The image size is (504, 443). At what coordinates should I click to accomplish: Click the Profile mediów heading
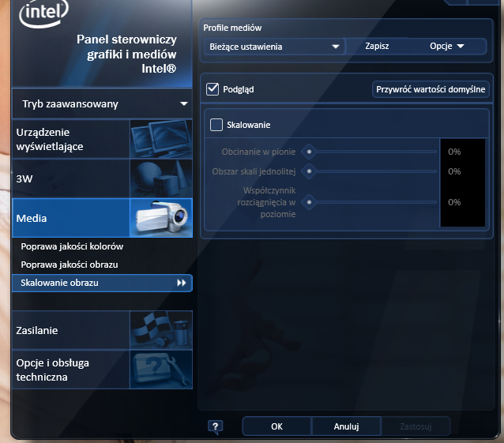click(x=232, y=28)
